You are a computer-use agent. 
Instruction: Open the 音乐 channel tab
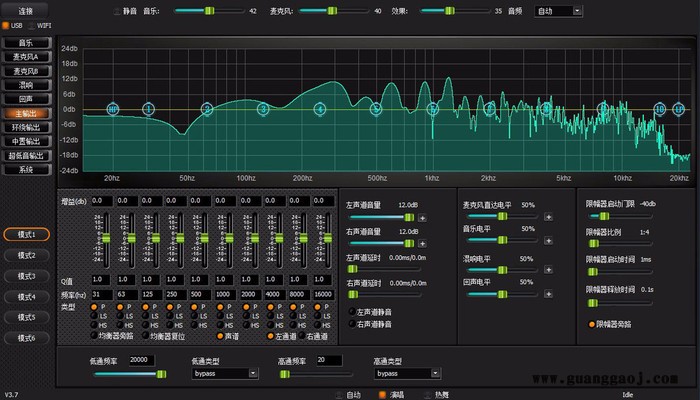coord(26,43)
